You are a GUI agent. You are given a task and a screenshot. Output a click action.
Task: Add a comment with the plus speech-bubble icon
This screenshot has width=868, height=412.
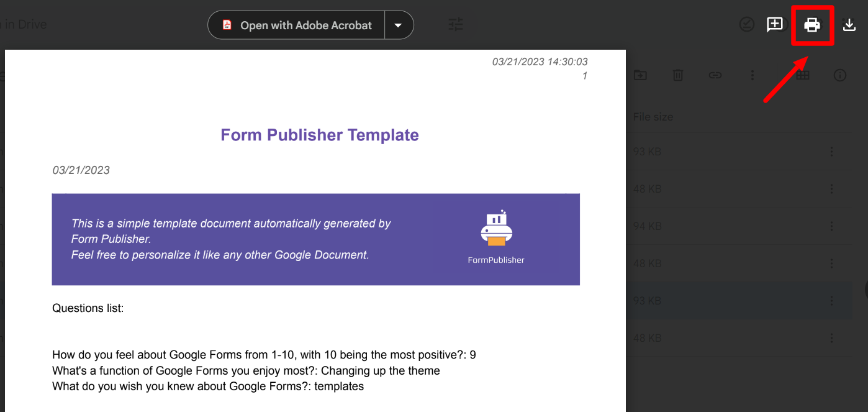(774, 25)
